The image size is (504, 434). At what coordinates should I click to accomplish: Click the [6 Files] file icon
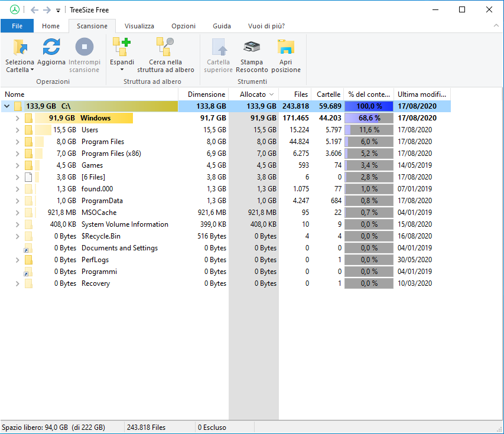coord(28,177)
